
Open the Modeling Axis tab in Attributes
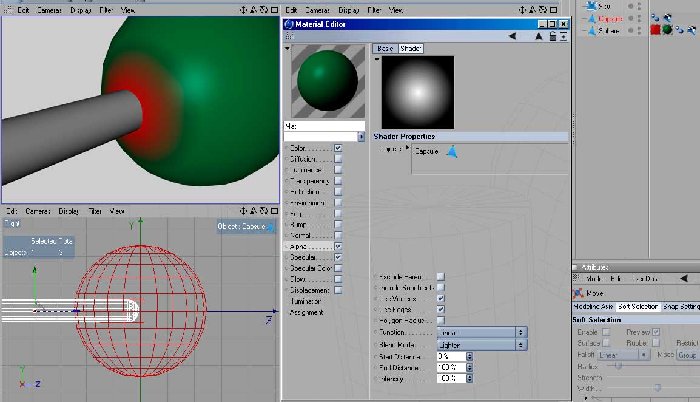[593, 306]
